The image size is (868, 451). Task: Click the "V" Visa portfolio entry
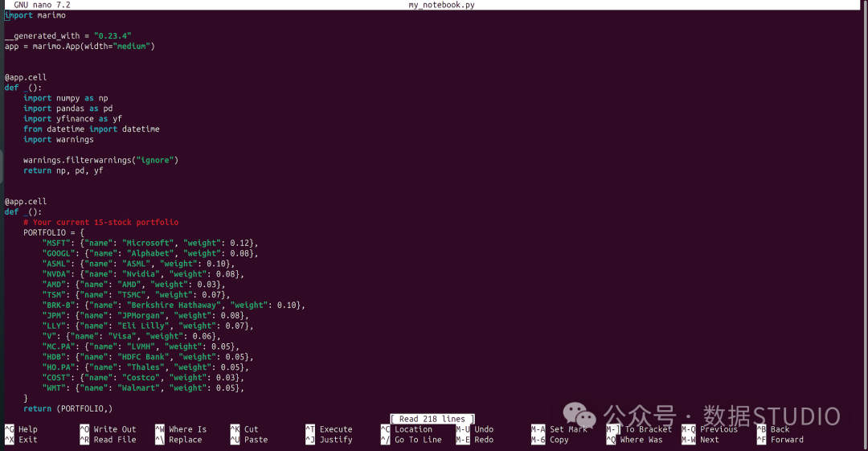[131, 336]
